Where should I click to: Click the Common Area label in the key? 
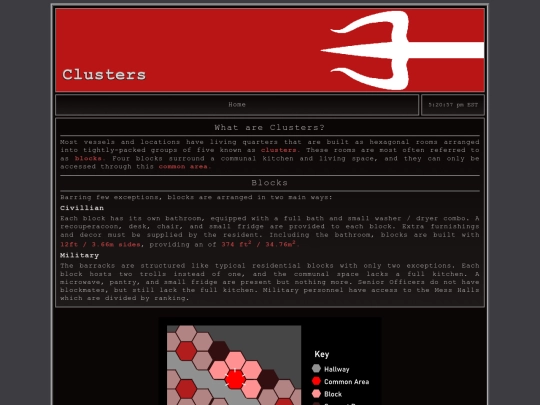(x=346, y=382)
